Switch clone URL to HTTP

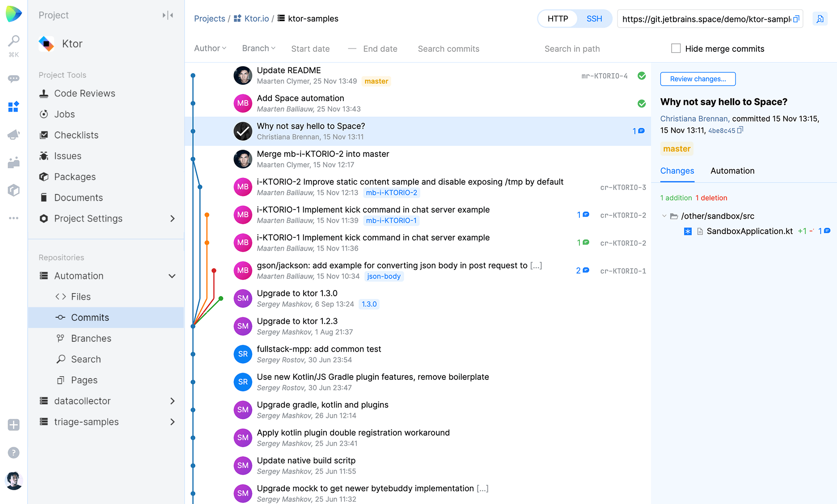click(x=558, y=19)
